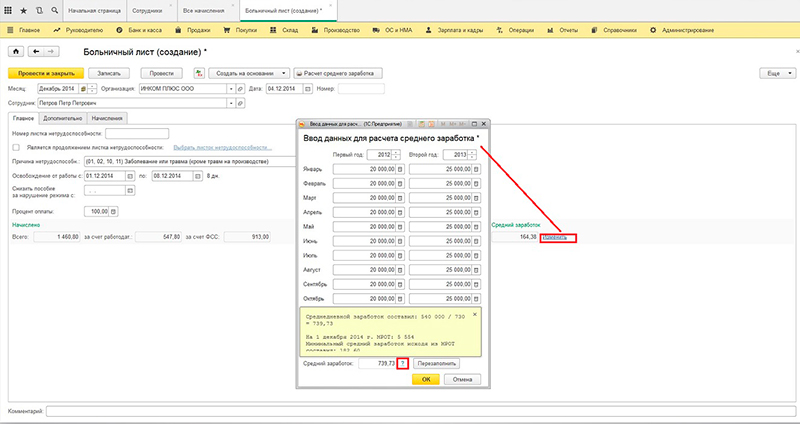Expand the Организация dropdown

232,88
